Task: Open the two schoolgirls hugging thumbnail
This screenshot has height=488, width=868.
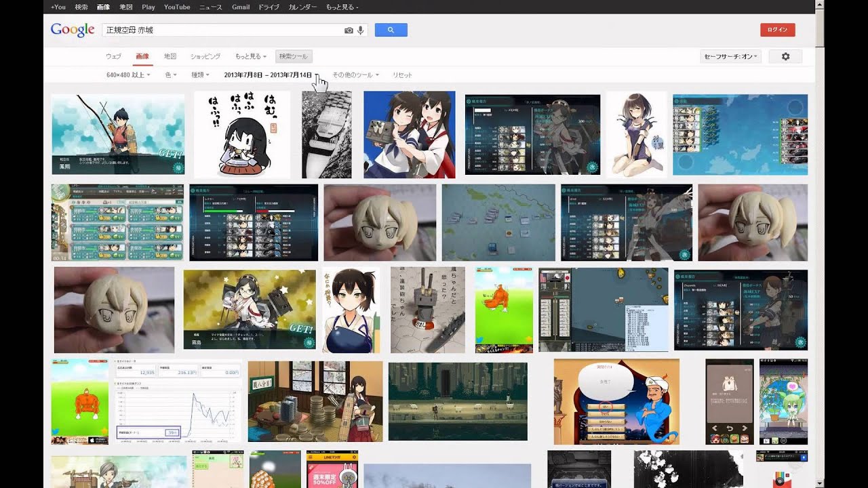Action: coord(410,134)
